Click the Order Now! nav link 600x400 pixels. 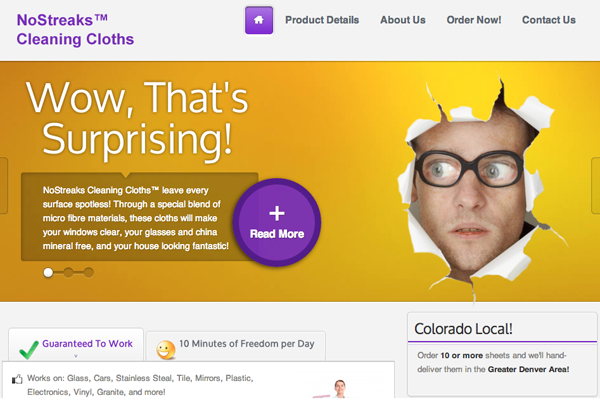point(474,20)
